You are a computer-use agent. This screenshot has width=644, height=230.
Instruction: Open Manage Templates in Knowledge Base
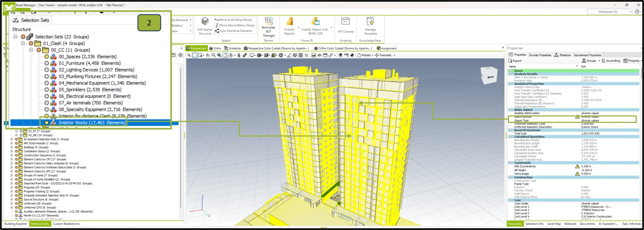point(370,26)
